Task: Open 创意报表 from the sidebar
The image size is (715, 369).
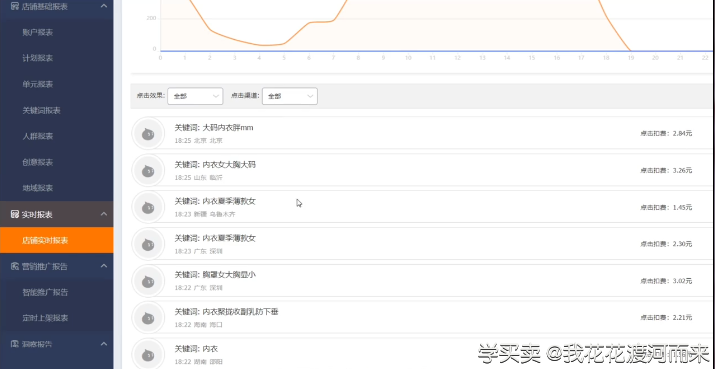Action: 38,162
